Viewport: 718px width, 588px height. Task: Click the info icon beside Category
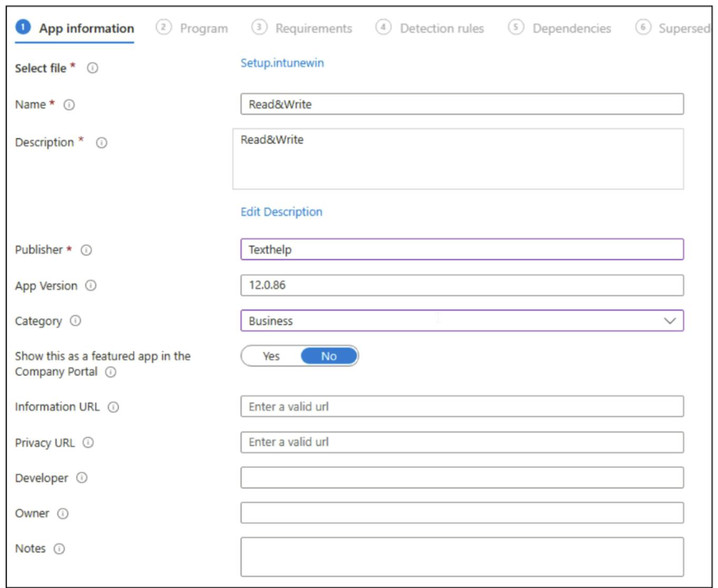(x=75, y=321)
